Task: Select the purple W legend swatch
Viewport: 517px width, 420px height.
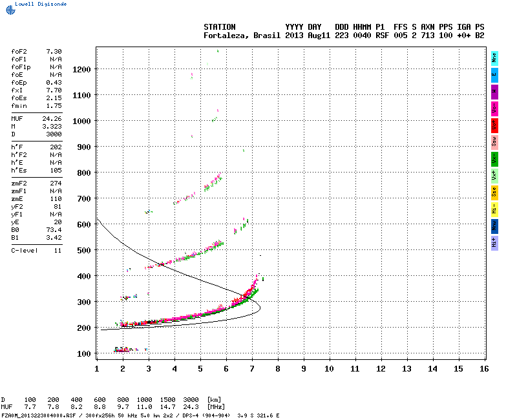Action: pyautogui.click(x=494, y=92)
